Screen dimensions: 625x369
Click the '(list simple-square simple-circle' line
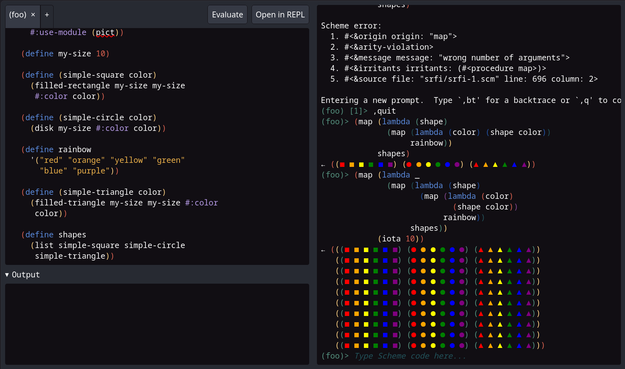coord(108,245)
